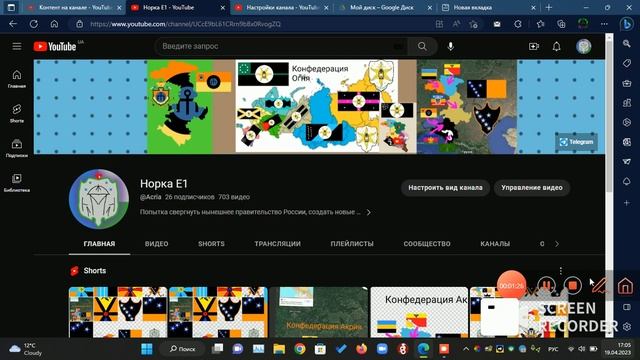Open the first Shorts thumbnail
Screen dimensions: 640x360
point(118,312)
